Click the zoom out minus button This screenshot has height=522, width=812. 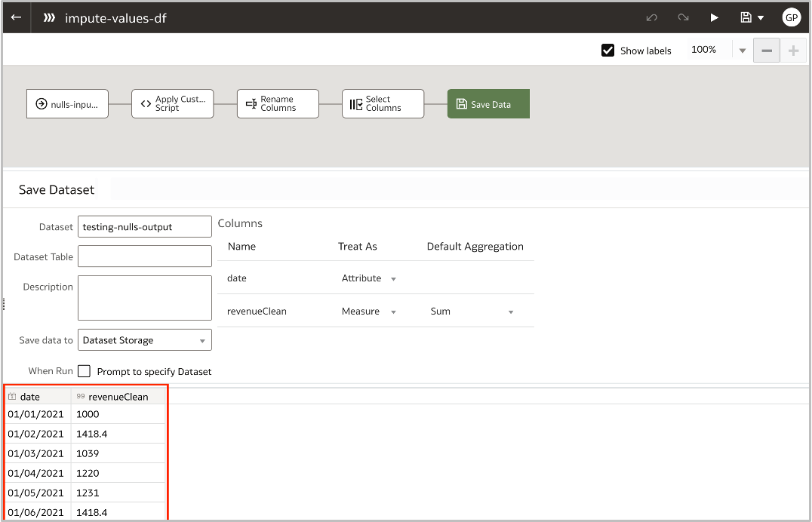point(766,50)
